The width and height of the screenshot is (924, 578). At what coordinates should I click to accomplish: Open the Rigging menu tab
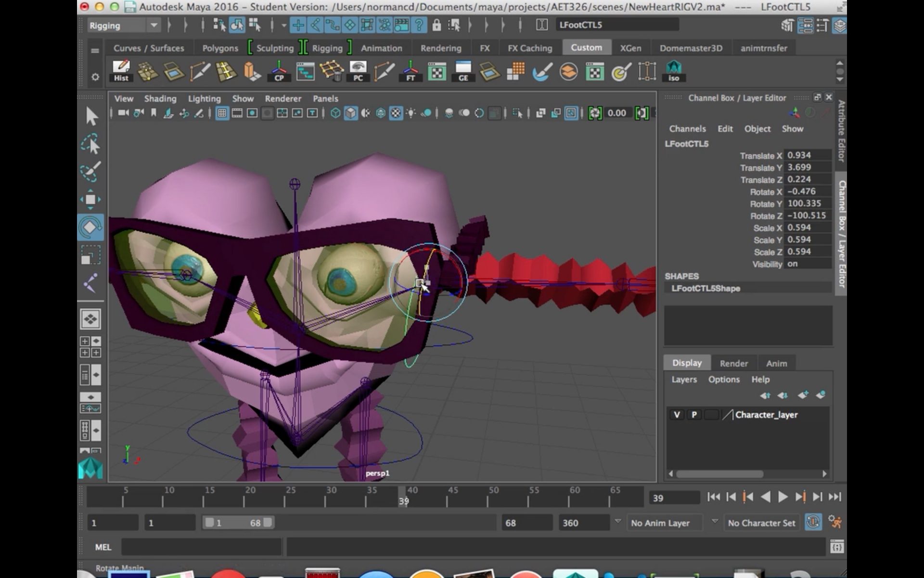tap(327, 48)
